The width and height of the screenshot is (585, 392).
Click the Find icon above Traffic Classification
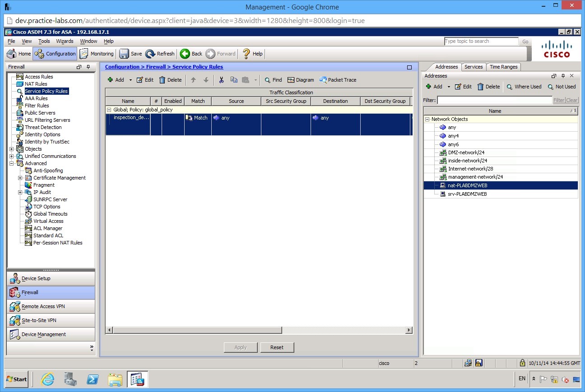coord(273,80)
